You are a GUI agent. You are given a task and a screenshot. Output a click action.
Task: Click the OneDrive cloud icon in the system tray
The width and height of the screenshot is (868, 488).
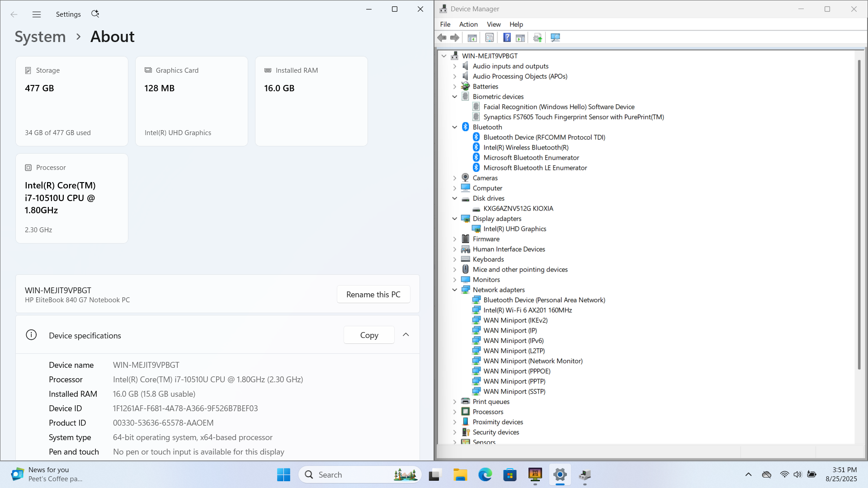[767, 474]
